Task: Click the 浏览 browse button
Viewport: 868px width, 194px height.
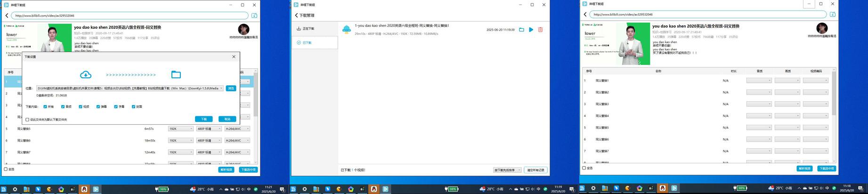Action: 231,88
